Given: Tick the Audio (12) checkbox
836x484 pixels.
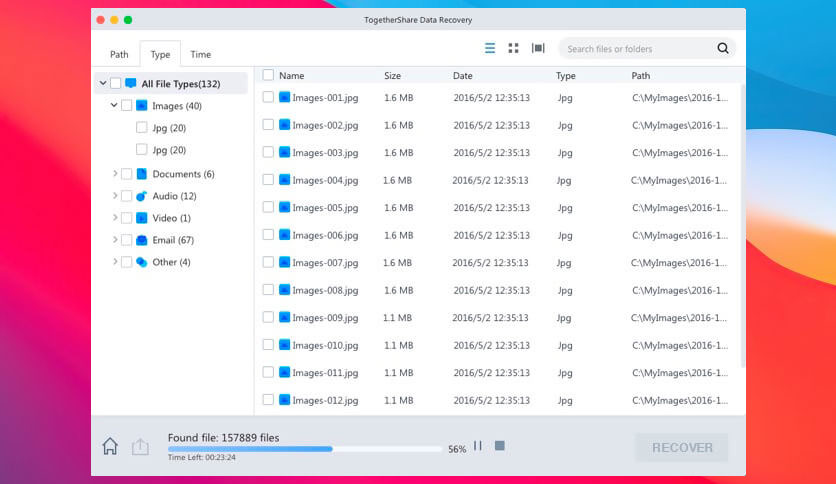Looking at the screenshot, I should pos(126,196).
